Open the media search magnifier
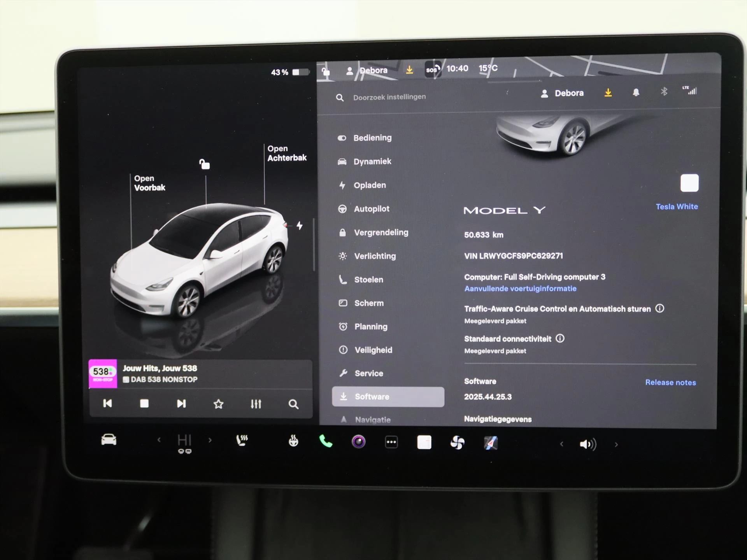747x560 pixels. click(x=294, y=404)
